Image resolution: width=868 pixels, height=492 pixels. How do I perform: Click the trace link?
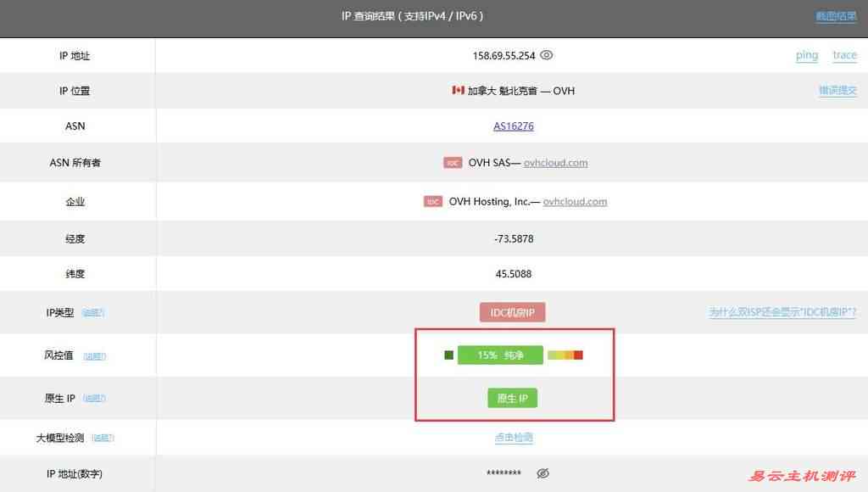(845, 55)
